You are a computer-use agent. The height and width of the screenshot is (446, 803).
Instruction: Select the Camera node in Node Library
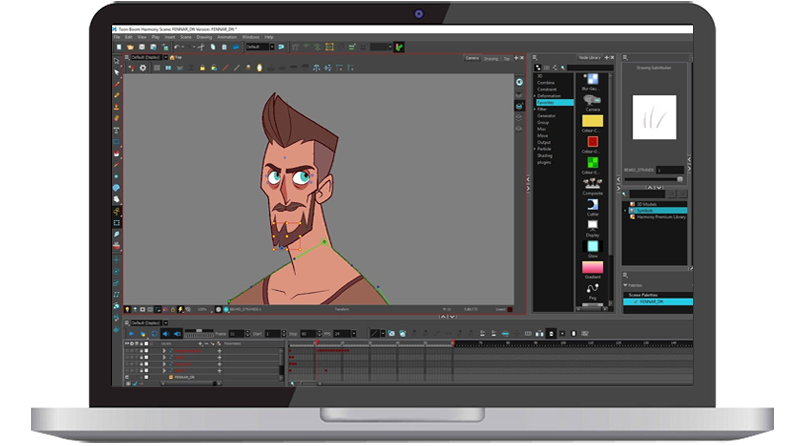click(593, 100)
